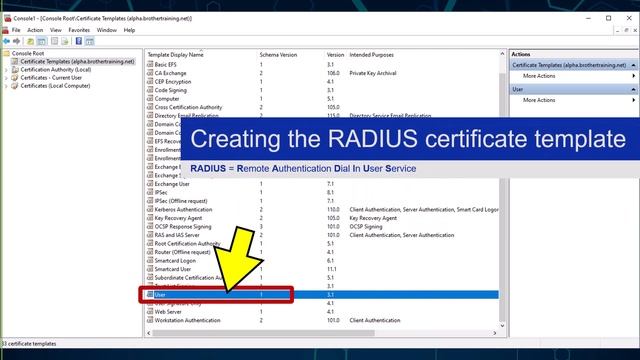Viewport: 640px width, 360px height.
Task: Select the Router (Offline request) template row
Action: [x=322, y=252]
